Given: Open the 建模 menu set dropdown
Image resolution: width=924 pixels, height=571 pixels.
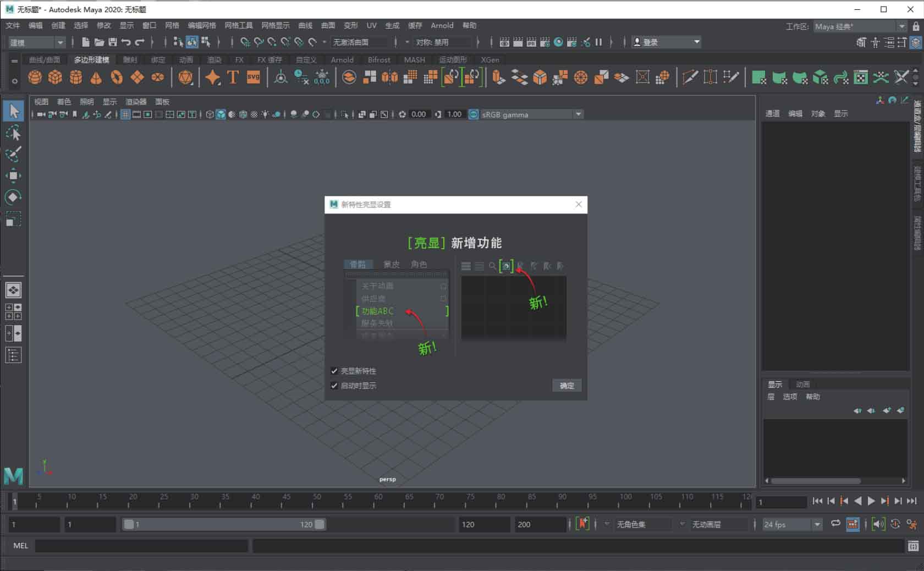Looking at the screenshot, I should (x=36, y=42).
